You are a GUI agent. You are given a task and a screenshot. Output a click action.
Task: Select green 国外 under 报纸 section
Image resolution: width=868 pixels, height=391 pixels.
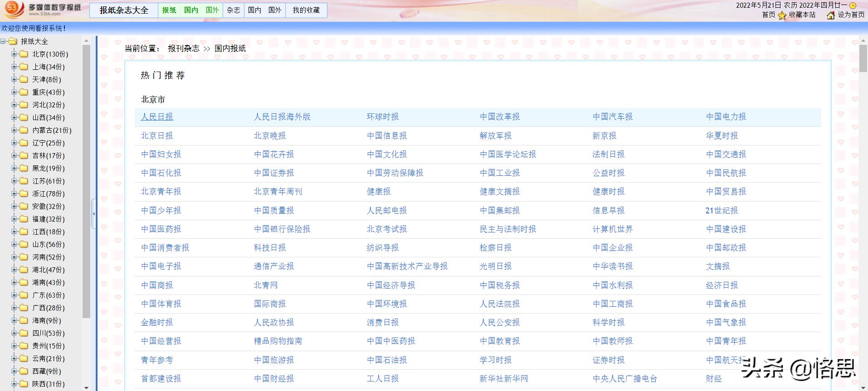212,10
